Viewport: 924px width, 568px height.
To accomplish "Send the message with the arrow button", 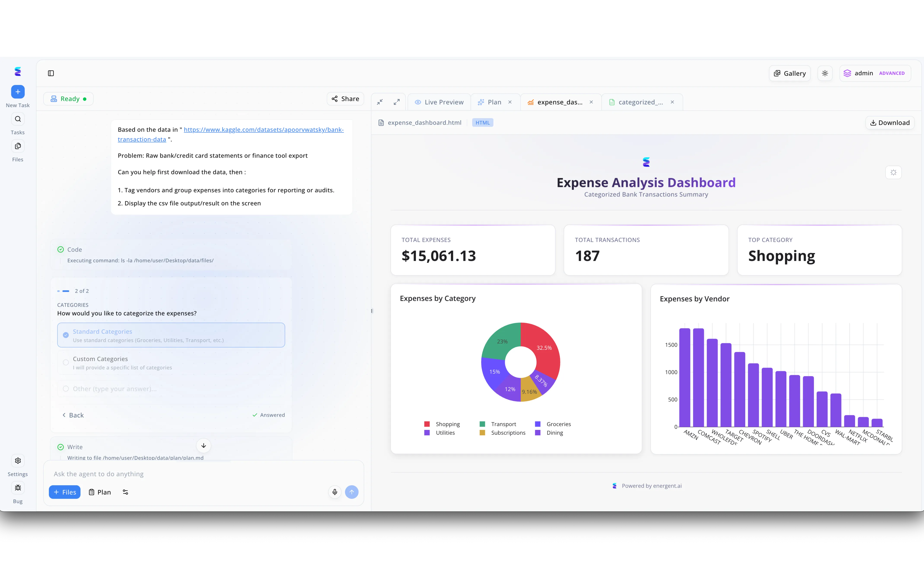I will point(352,492).
